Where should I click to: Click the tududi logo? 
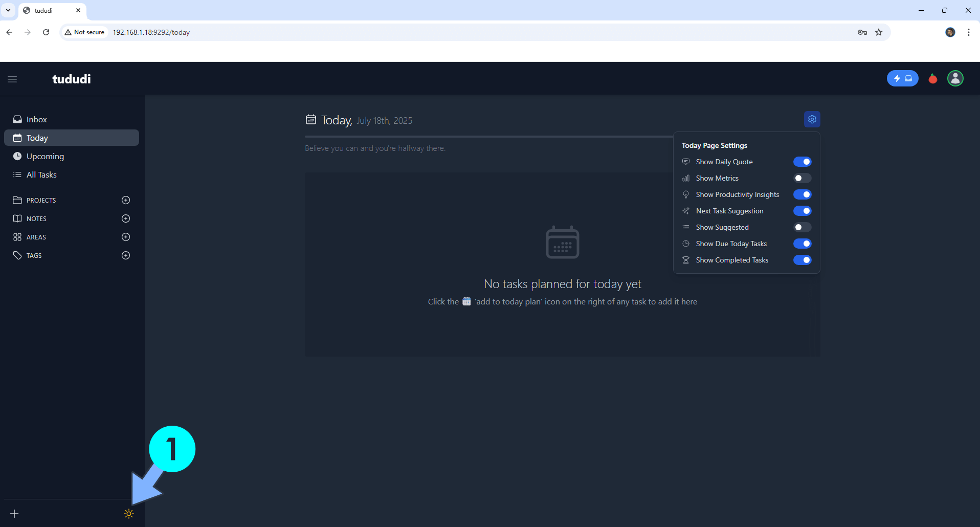tap(72, 79)
